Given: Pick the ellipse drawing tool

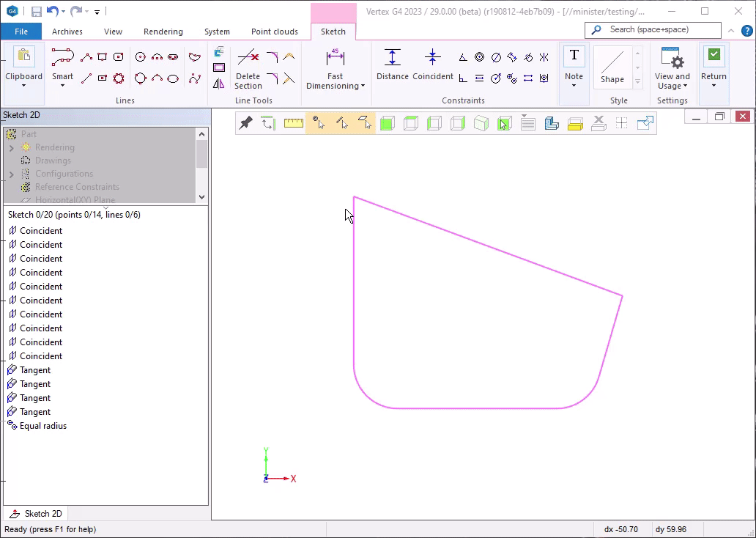Looking at the screenshot, I should (173, 78).
